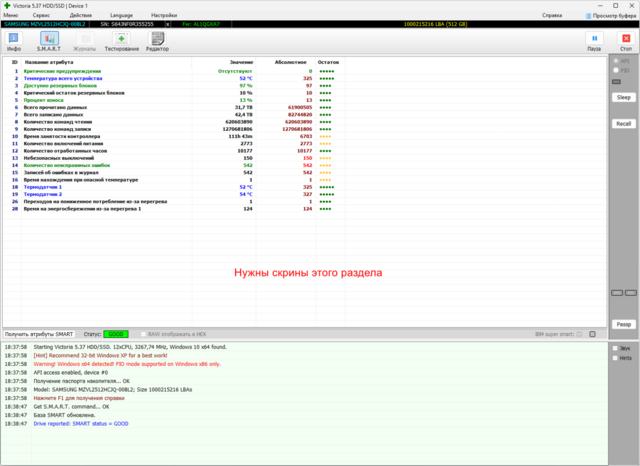Screen dimensions: 640x466
Task: Open the Сервис menu
Action: [x=43, y=16]
